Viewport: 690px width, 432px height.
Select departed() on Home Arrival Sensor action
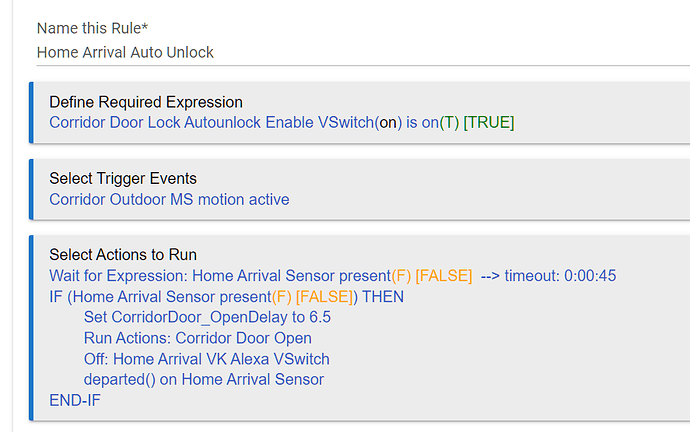coord(204,380)
